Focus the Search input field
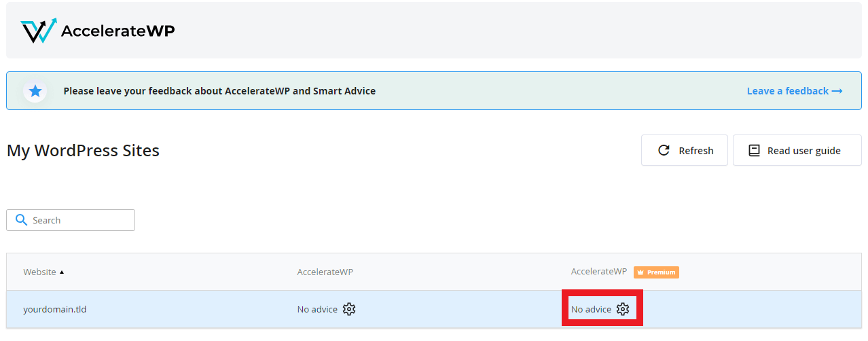 point(71,220)
